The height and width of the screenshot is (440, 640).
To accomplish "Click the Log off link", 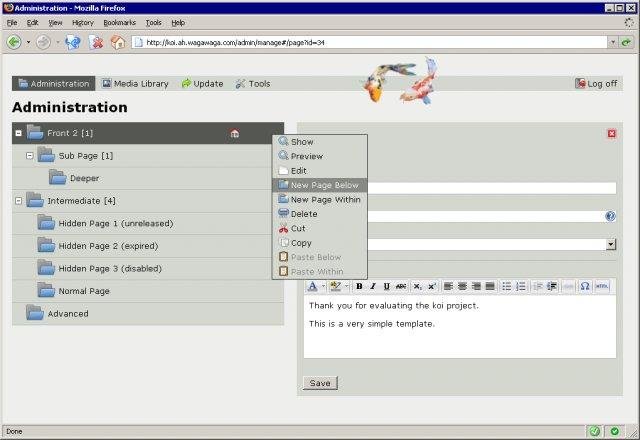I will tap(596, 84).
